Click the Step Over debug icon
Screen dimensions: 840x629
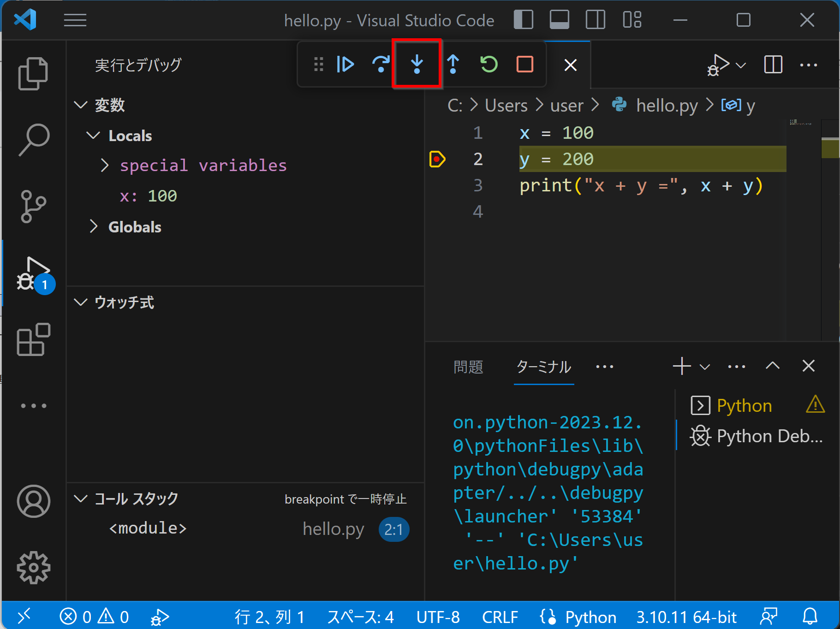pos(381,64)
